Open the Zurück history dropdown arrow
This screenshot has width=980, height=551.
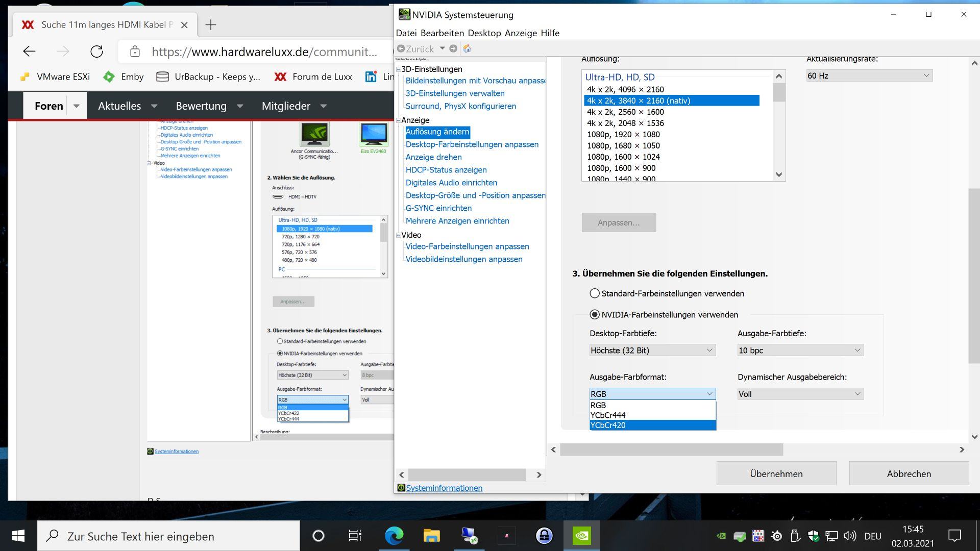coord(442,48)
